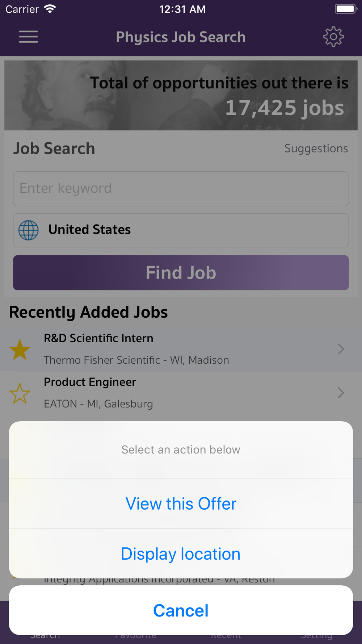Open the R&D Scientific Intern job title

point(98,338)
